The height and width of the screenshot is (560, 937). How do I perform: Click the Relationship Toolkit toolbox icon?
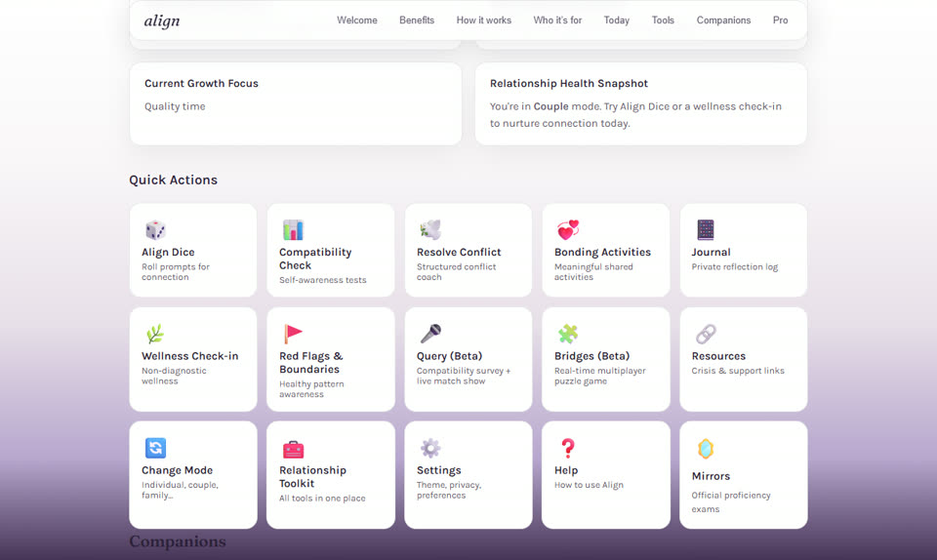click(293, 449)
